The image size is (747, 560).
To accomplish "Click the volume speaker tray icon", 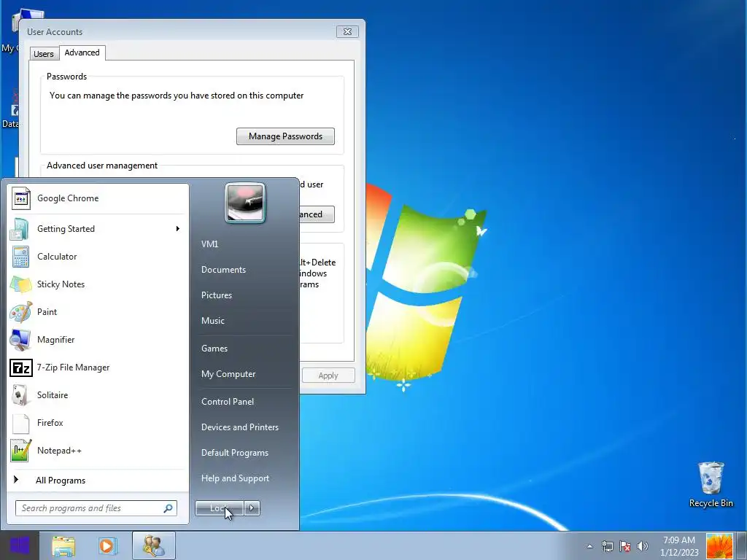I will pyautogui.click(x=642, y=546).
